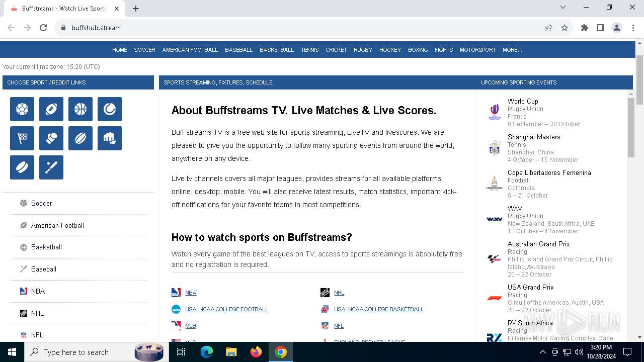Click the NBA logo in the leagues list
This screenshot has height=362, width=644.
click(x=176, y=293)
